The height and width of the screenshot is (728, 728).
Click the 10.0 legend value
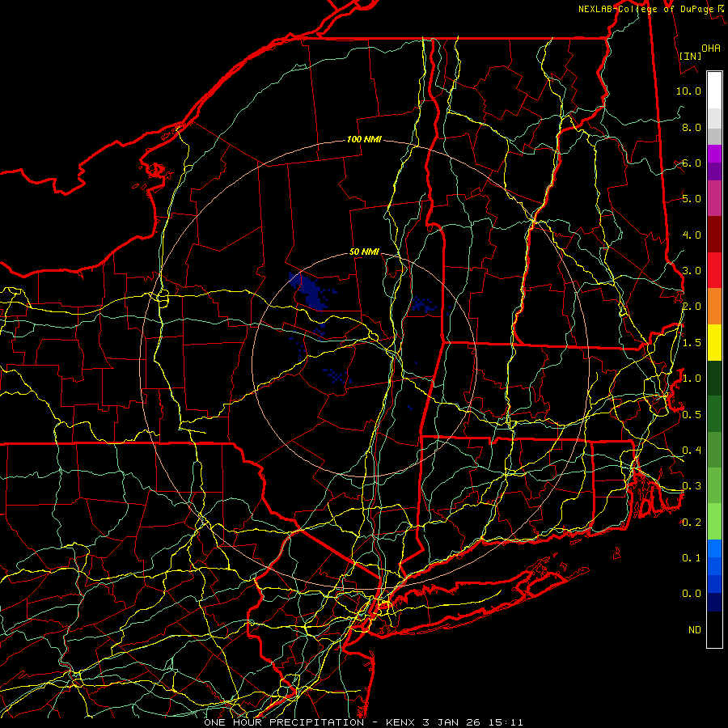click(688, 91)
